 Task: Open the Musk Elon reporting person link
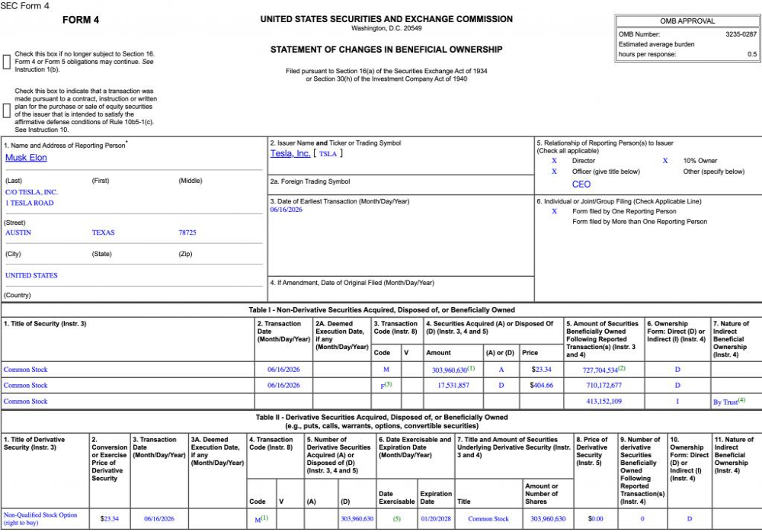coord(26,158)
